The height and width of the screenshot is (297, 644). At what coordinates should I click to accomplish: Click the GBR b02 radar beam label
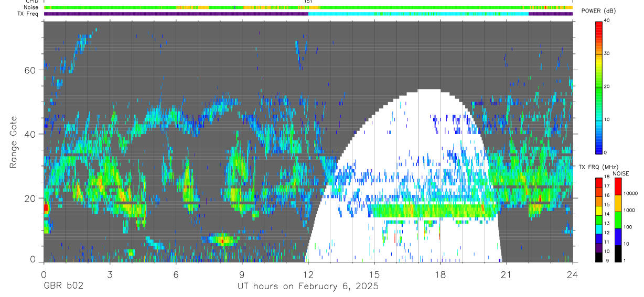click(x=63, y=286)
